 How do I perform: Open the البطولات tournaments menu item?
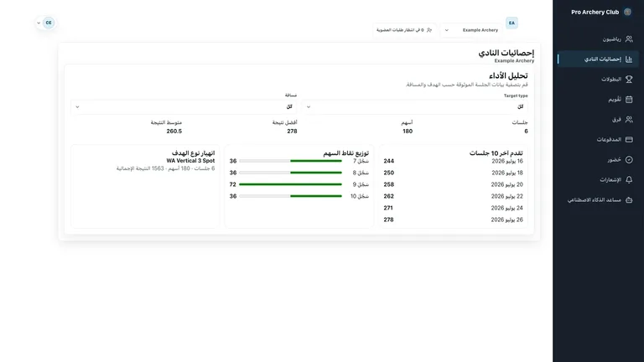click(x=598, y=80)
